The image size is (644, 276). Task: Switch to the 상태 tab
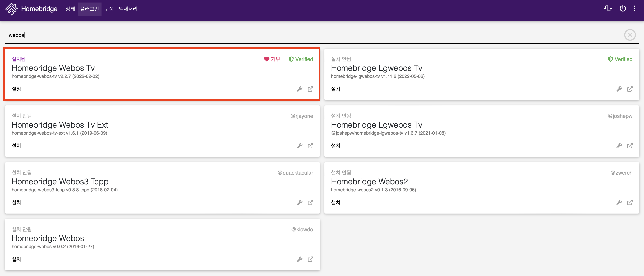point(70,9)
